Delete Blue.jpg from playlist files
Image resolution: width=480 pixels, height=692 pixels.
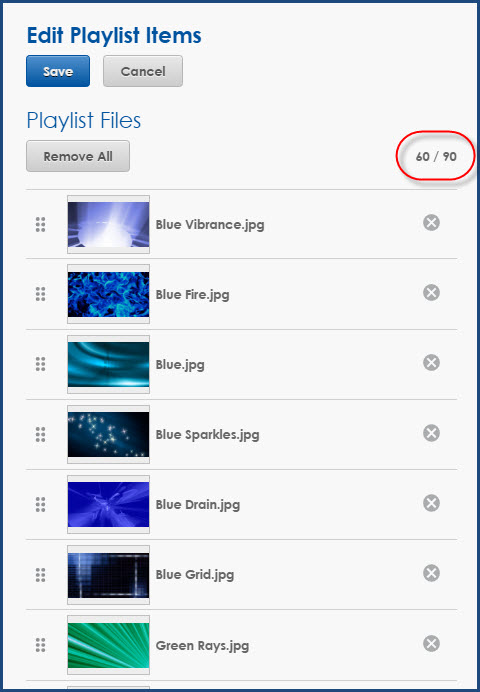[431, 363]
